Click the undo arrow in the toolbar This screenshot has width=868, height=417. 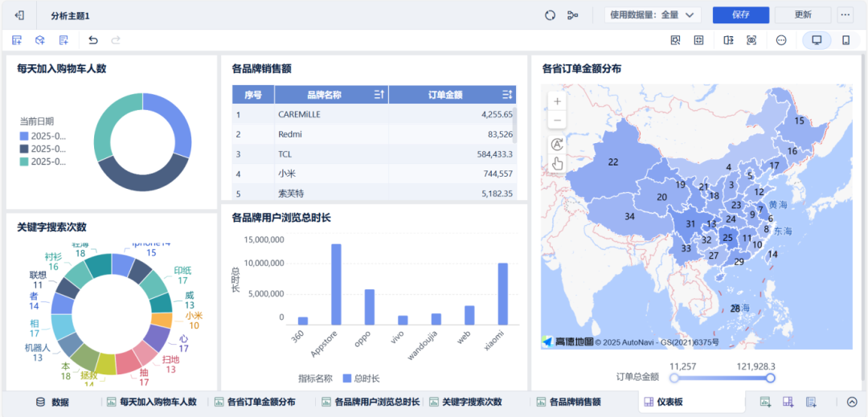tap(93, 40)
